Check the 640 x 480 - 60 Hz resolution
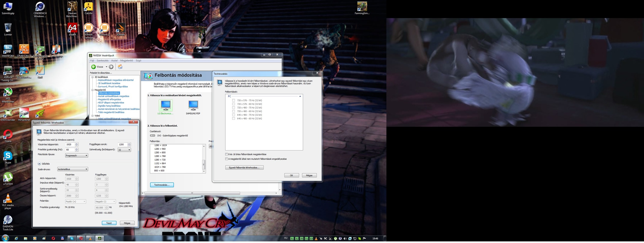This screenshot has height=243, width=644. [233, 118]
